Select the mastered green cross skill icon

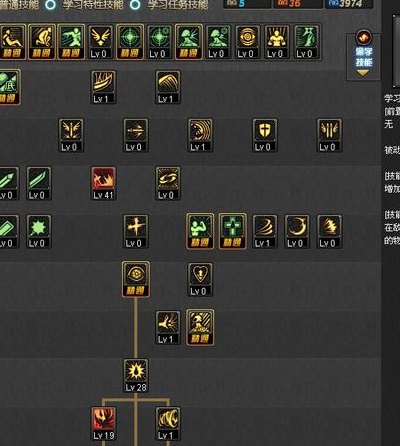pos(233,231)
